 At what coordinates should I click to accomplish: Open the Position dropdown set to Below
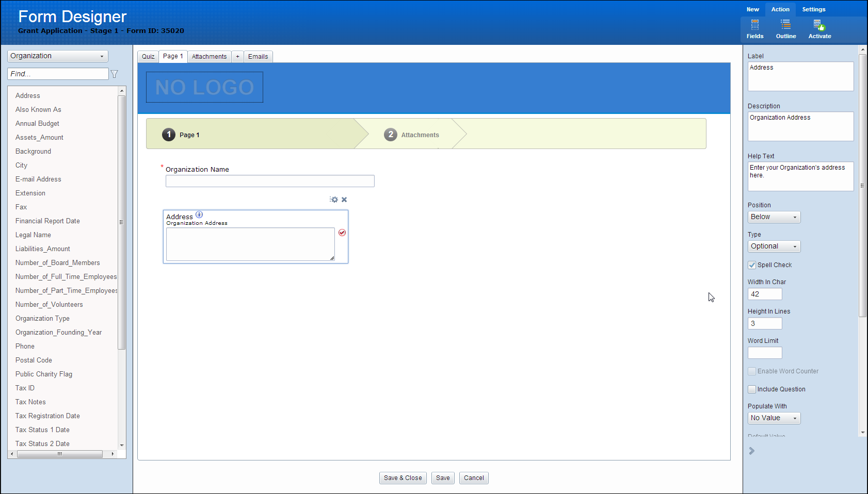tap(774, 217)
